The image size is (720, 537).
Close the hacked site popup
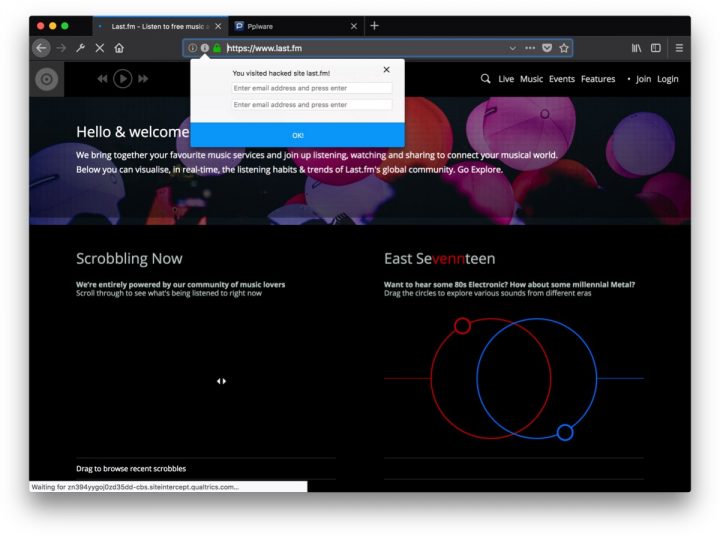coord(387,69)
